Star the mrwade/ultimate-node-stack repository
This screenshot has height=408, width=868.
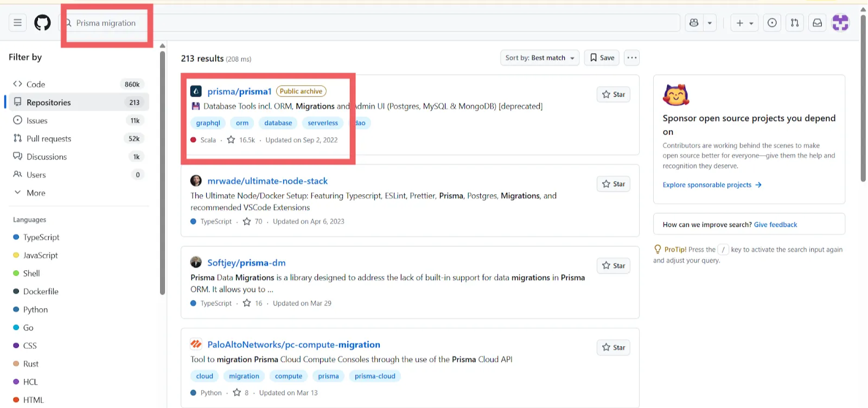(x=614, y=184)
